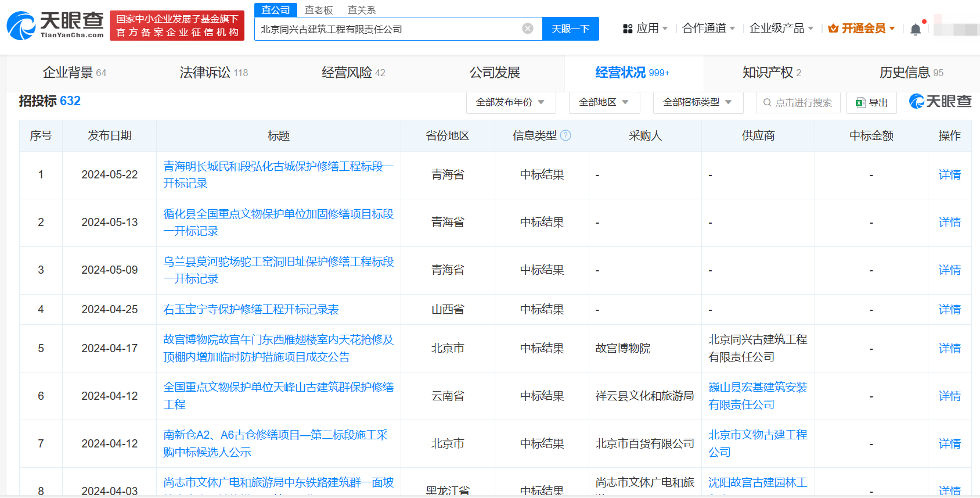Click the 云南省 region cell
The height and width of the screenshot is (498, 980).
(x=448, y=396)
